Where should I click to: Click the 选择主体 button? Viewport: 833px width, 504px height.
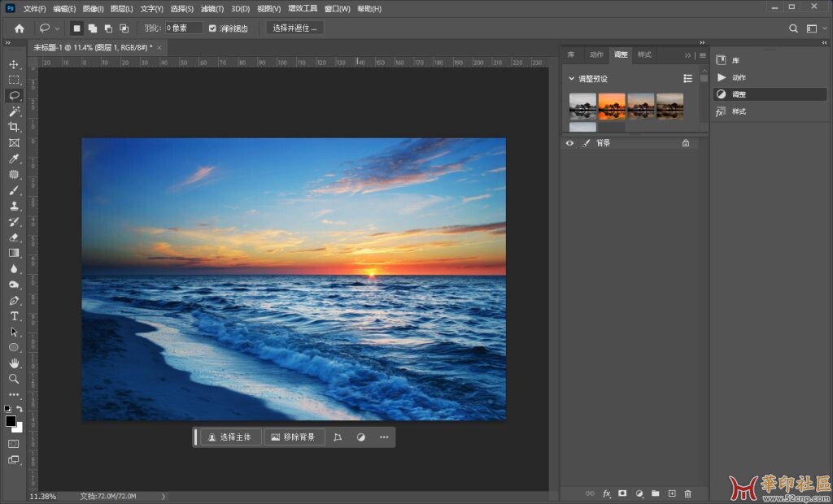click(230, 437)
